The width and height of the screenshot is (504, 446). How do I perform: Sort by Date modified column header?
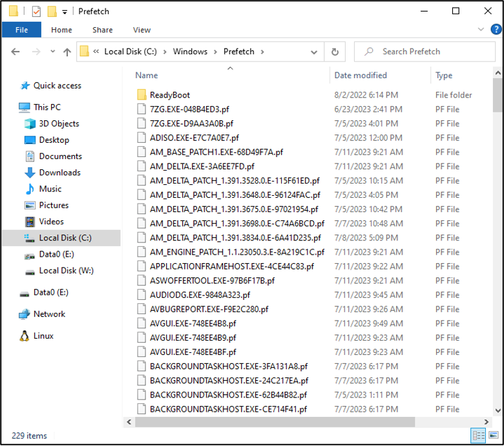(x=361, y=75)
